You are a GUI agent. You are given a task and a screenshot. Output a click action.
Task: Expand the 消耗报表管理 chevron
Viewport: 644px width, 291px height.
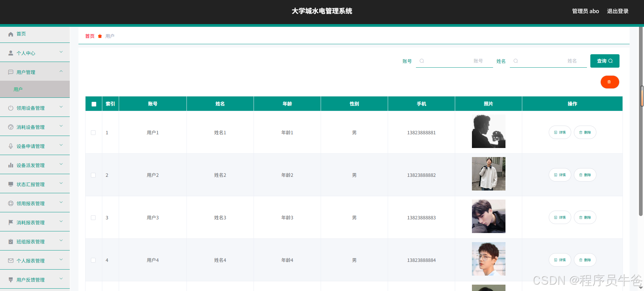(x=61, y=222)
